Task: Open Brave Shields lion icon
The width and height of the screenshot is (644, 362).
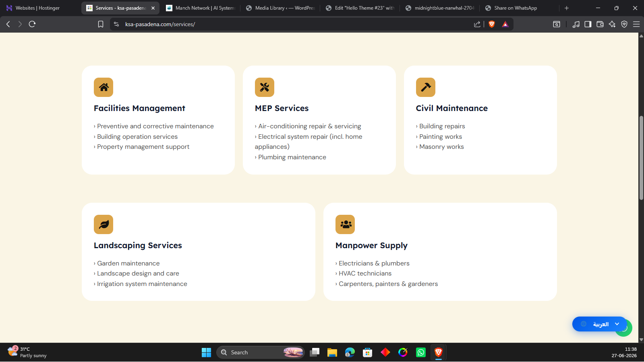Action: (492, 24)
